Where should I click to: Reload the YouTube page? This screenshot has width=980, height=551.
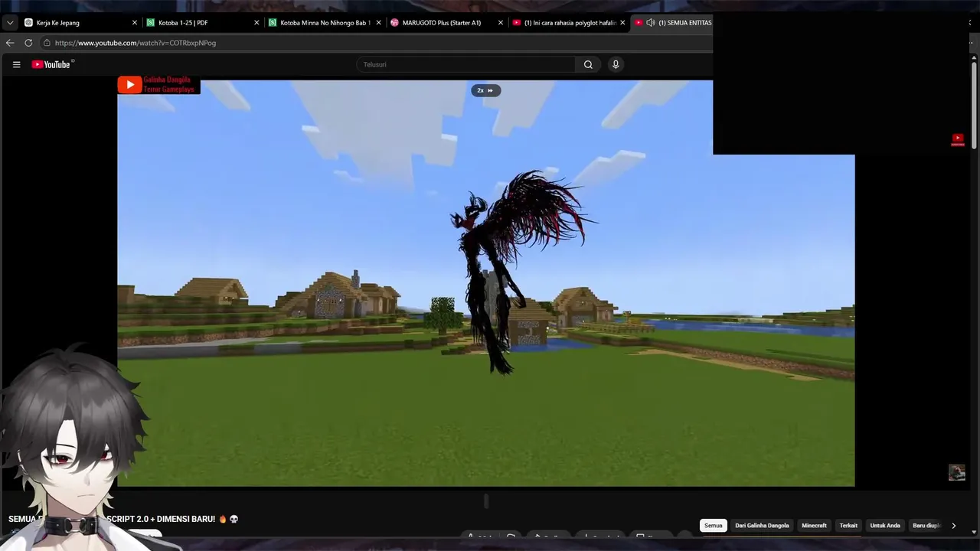[28, 43]
